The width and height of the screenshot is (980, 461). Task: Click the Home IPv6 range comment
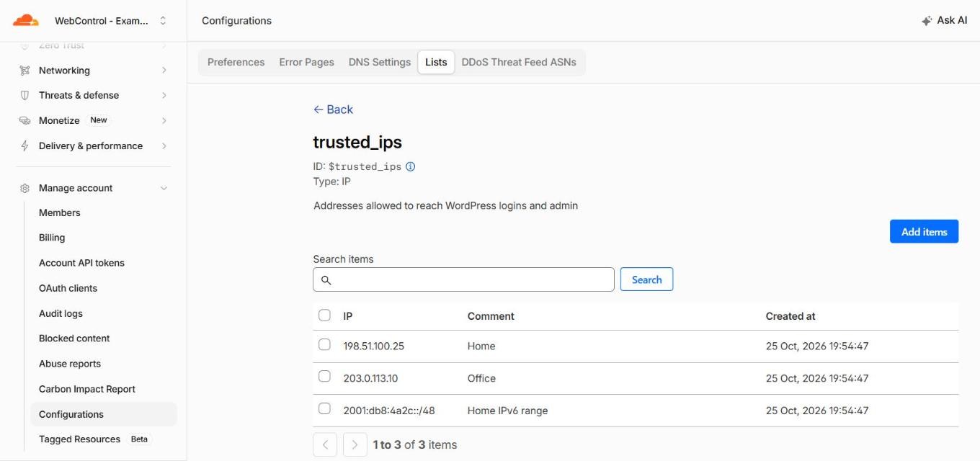pyautogui.click(x=507, y=411)
